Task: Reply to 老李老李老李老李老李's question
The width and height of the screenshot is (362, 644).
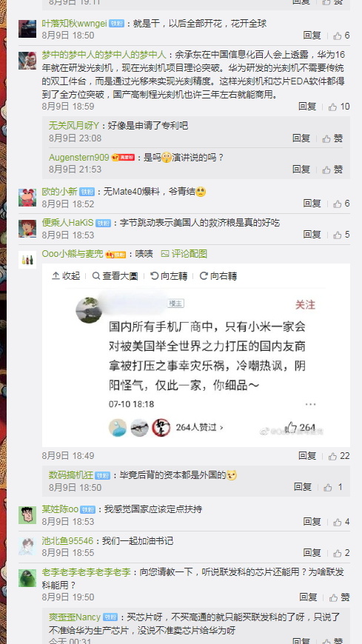Action: click(308, 597)
